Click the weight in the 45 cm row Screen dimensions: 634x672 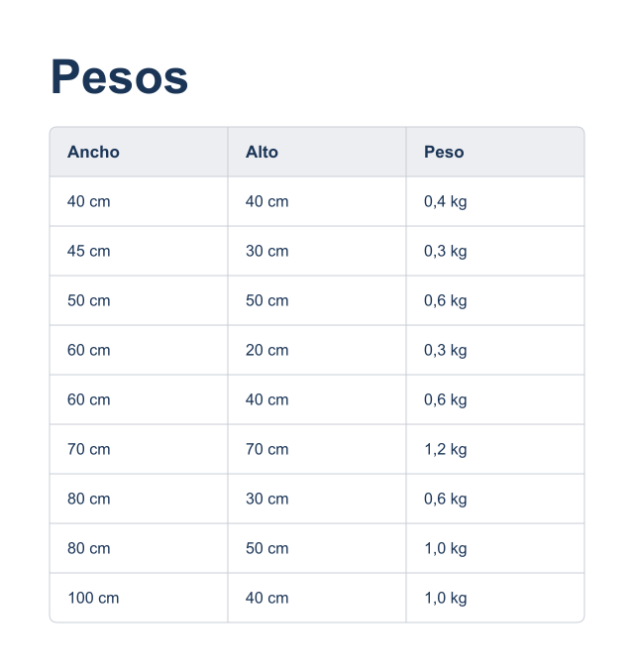click(x=495, y=251)
